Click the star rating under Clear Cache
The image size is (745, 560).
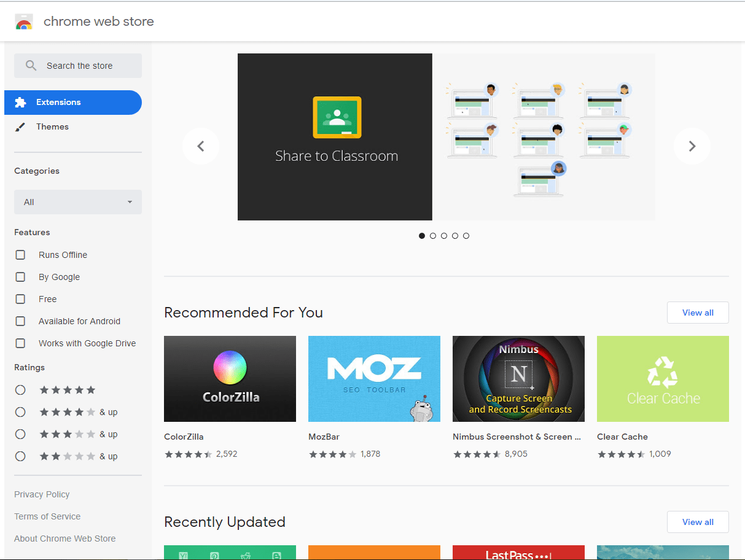coord(622,454)
